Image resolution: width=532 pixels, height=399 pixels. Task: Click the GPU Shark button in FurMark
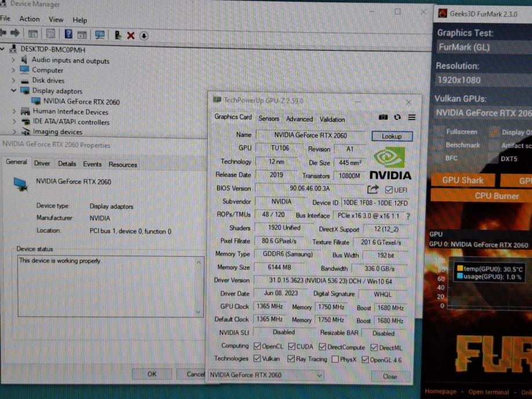click(463, 180)
